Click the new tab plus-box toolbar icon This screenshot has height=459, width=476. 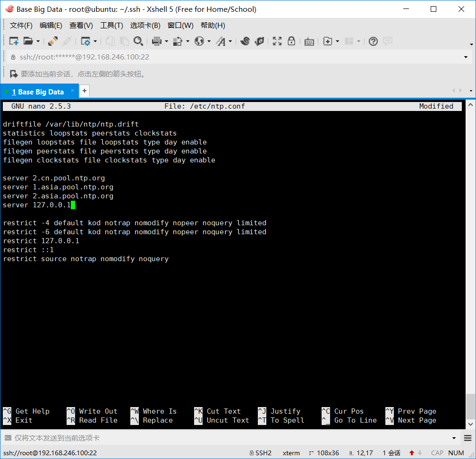click(x=328, y=41)
